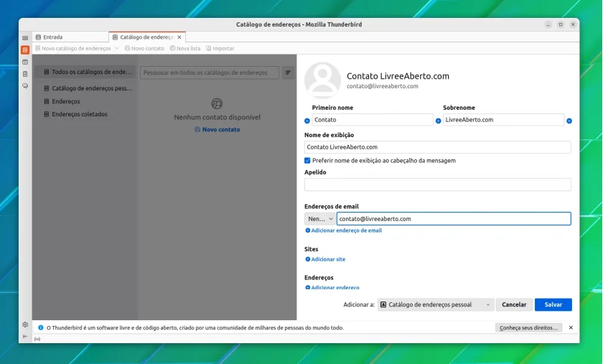Click the info icon in notification bar
The image size is (603, 364).
tap(40, 328)
